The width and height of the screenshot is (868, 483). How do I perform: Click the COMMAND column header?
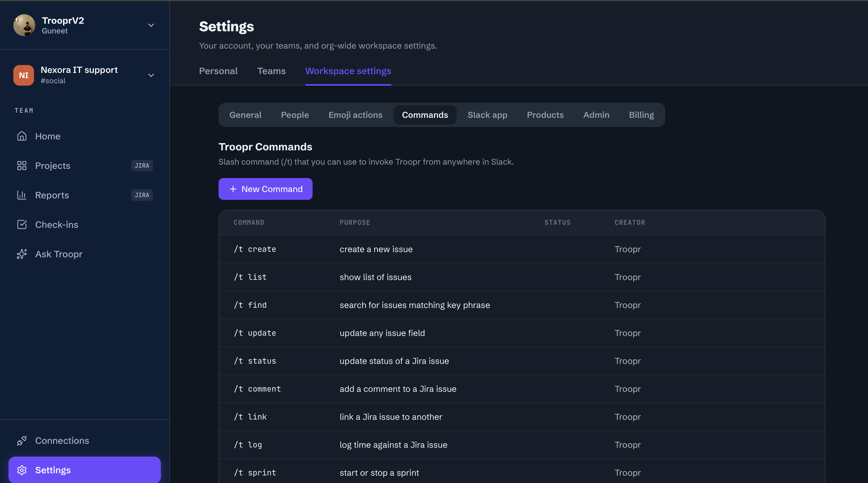coord(249,223)
